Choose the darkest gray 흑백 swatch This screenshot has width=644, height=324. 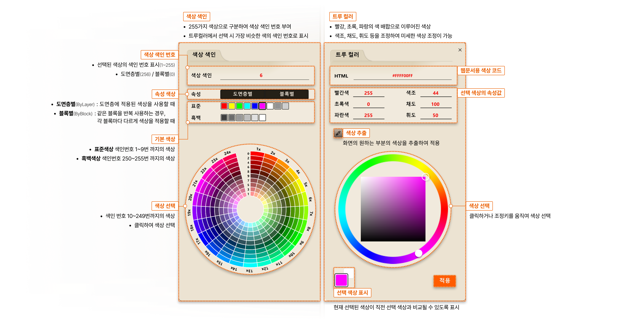click(x=224, y=118)
